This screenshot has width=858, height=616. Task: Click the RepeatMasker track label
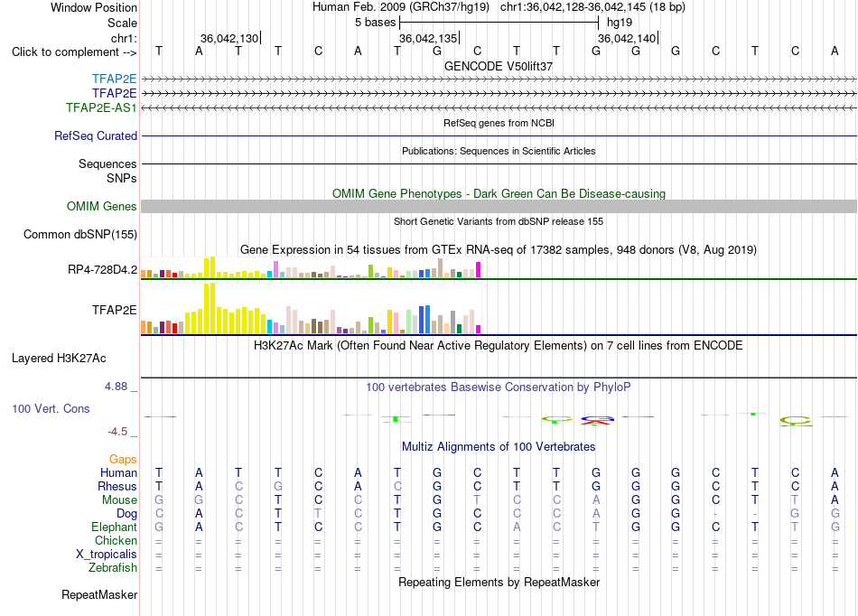(x=99, y=594)
